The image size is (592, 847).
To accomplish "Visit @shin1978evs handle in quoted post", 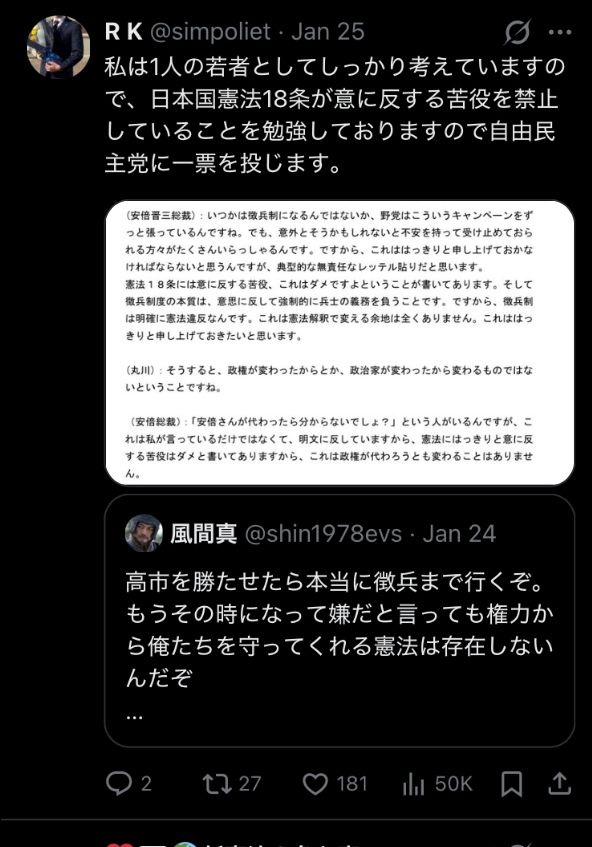I will pyautogui.click(x=323, y=534).
